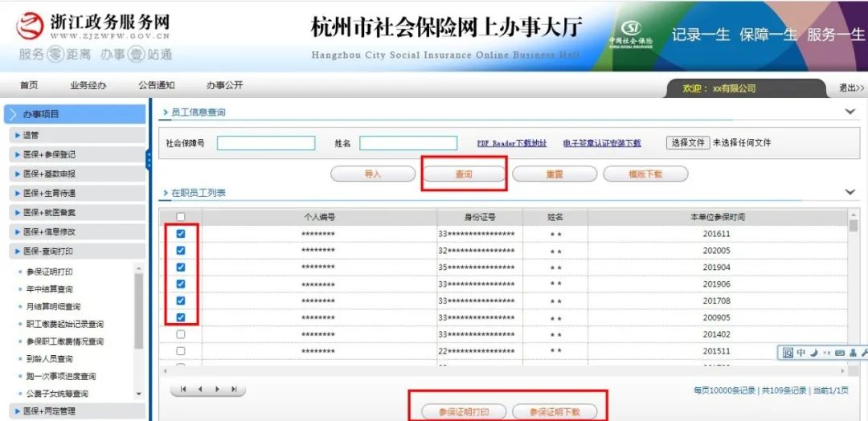The width and height of the screenshot is (868, 421).
Task: Open 月结算明细查询 in sidebar
Action: (53, 306)
